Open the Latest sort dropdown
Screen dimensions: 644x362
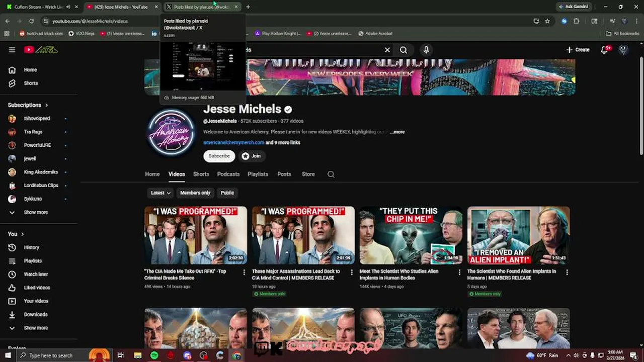(160, 193)
